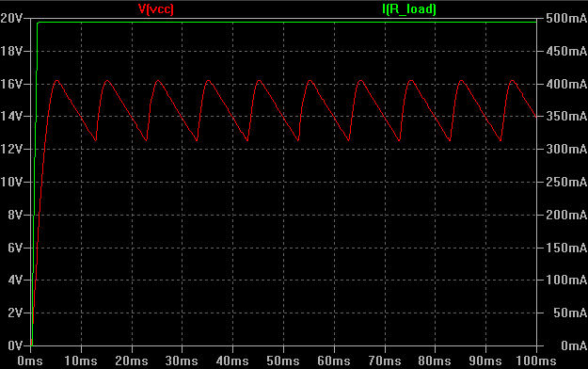Click the 12V left axis label
This screenshot has height=369, width=588.
coord(12,150)
